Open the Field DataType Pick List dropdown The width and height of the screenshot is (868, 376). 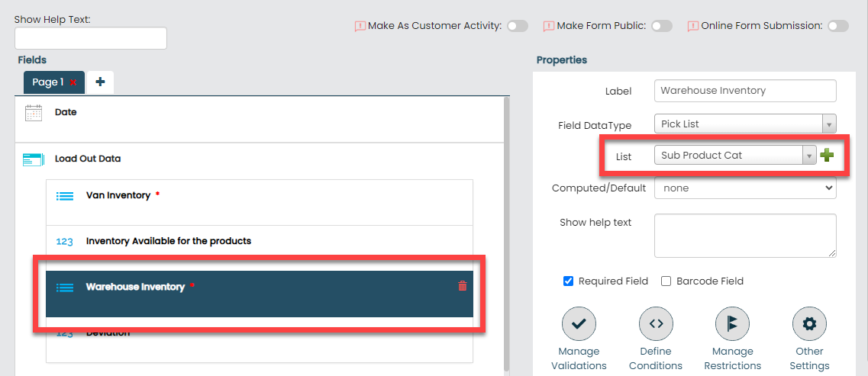pos(744,124)
